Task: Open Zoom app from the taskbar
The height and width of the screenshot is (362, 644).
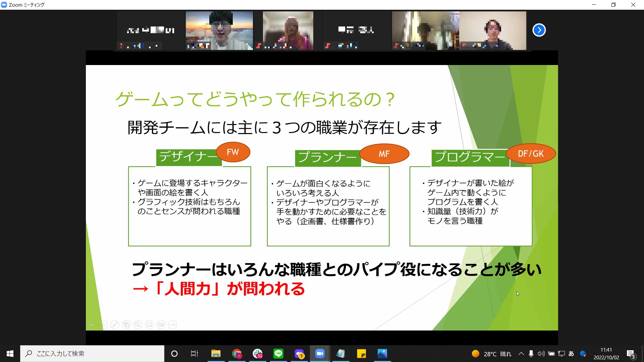Action: point(320,354)
